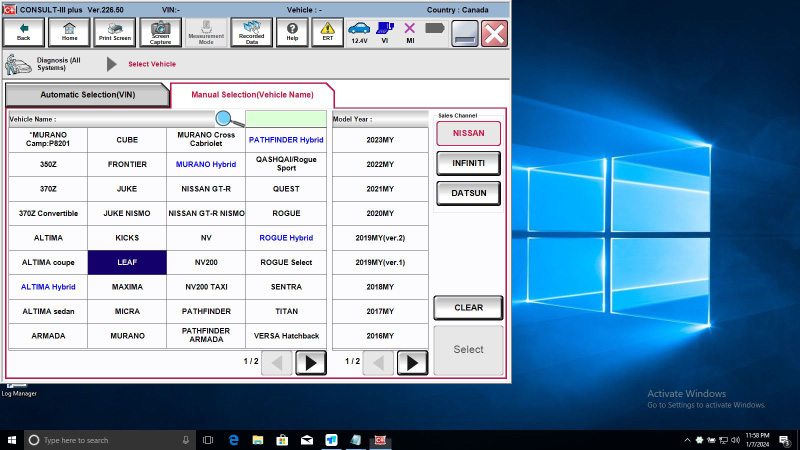Screen dimensions: 800x450
Task: Select VERSA Hatchback vehicle
Action: [286, 336]
